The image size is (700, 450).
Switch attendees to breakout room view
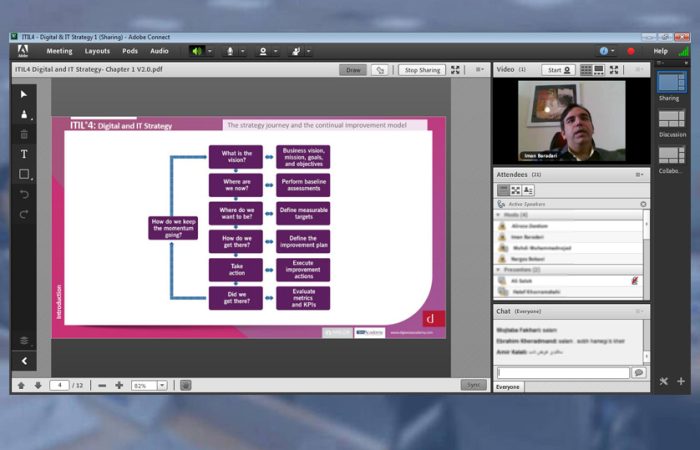[x=516, y=191]
